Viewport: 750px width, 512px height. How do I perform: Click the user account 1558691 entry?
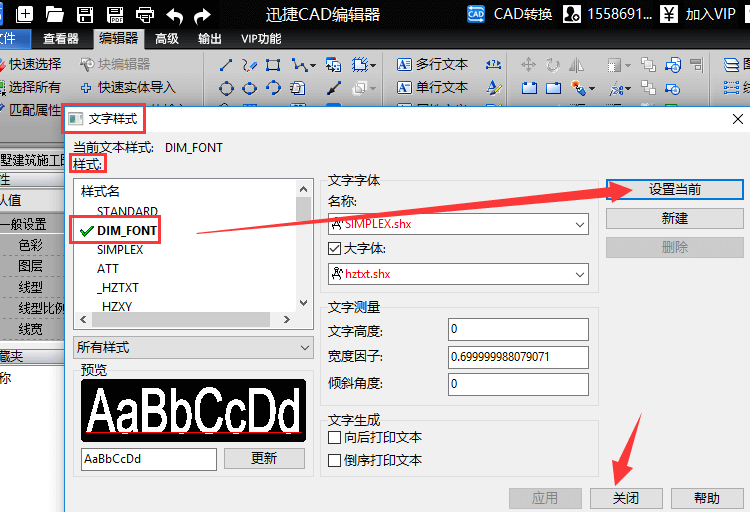(608, 14)
